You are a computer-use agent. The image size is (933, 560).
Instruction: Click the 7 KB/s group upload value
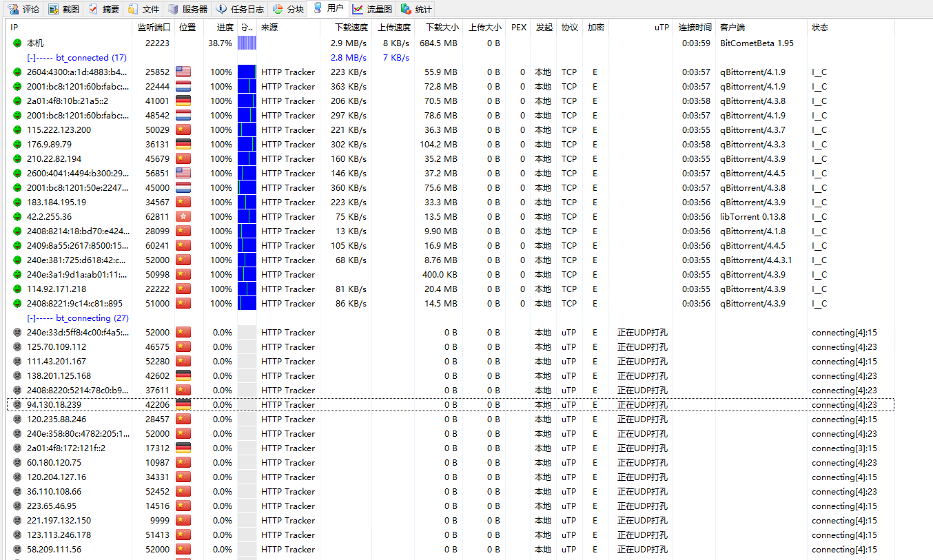(x=396, y=58)
